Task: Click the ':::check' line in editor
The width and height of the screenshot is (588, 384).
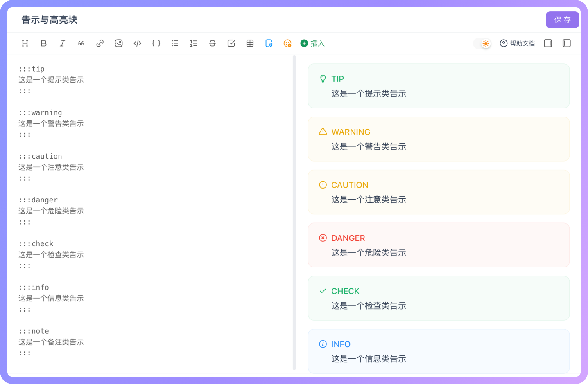Action: (36, 244)
